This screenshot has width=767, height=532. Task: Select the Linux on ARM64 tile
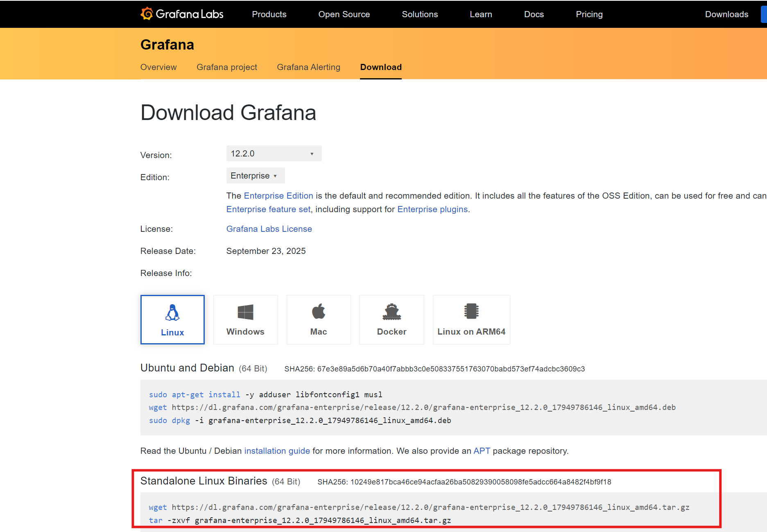[x=471, y=319]
